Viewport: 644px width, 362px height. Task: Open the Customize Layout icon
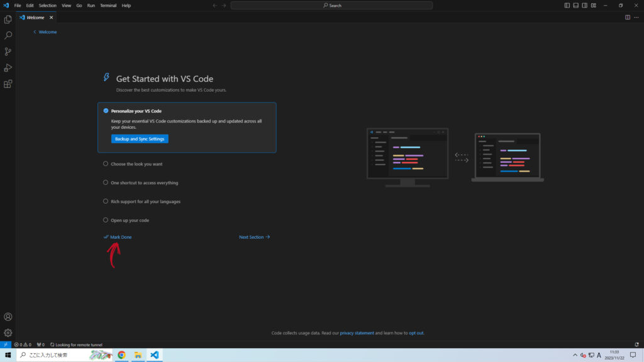click(594, 5)
